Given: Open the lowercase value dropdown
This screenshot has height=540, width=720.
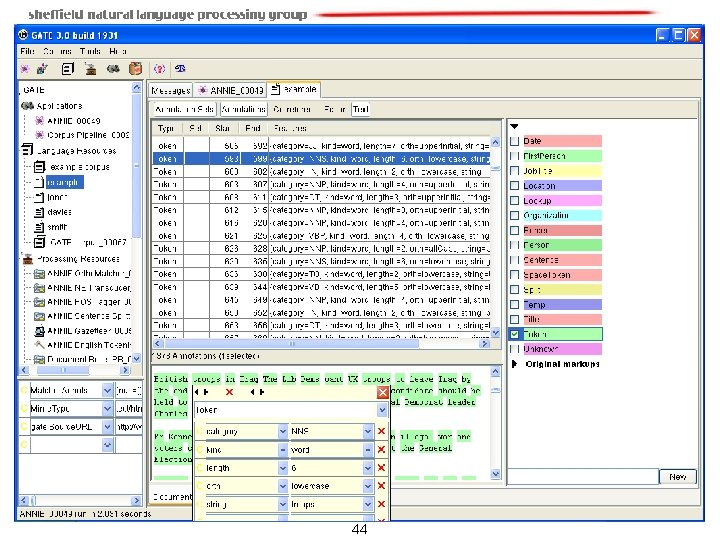Looking at the screenshot, I should 367,486.
